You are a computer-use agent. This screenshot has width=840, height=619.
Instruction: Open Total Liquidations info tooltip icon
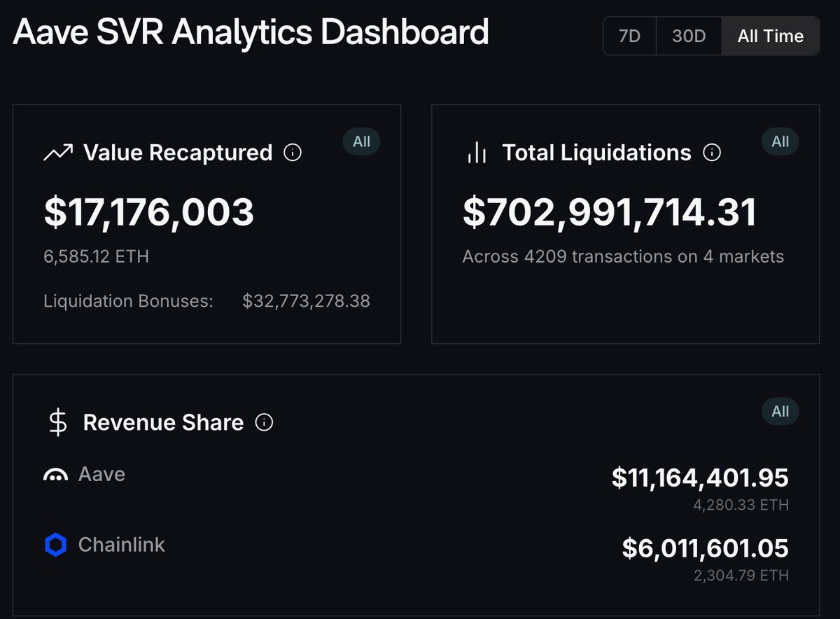[712, 152]
